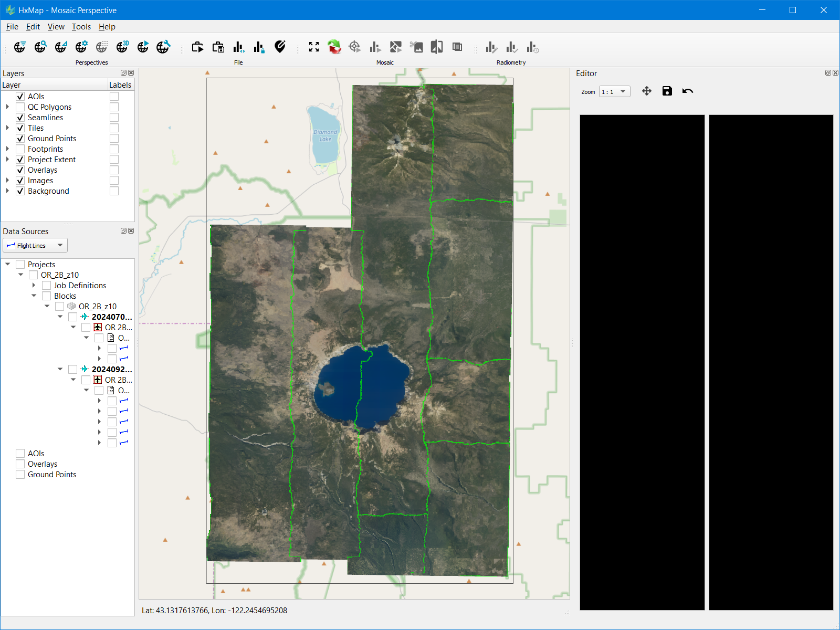
Task: Turn on the Footprints layer checkbox
Action: pyautogui.click(x=20, y=149)
